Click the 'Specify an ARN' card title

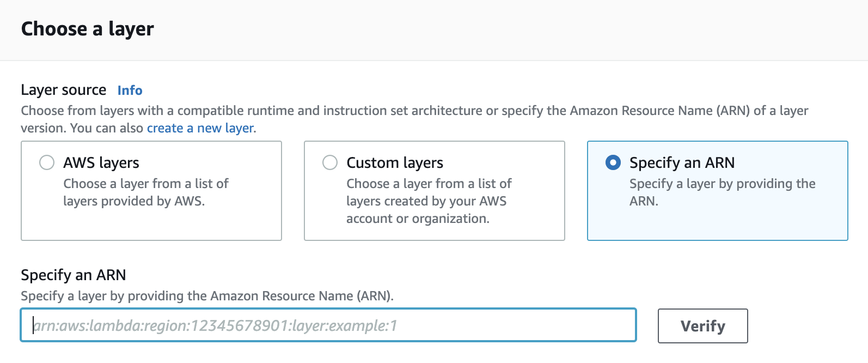click(x=682, y=162)
